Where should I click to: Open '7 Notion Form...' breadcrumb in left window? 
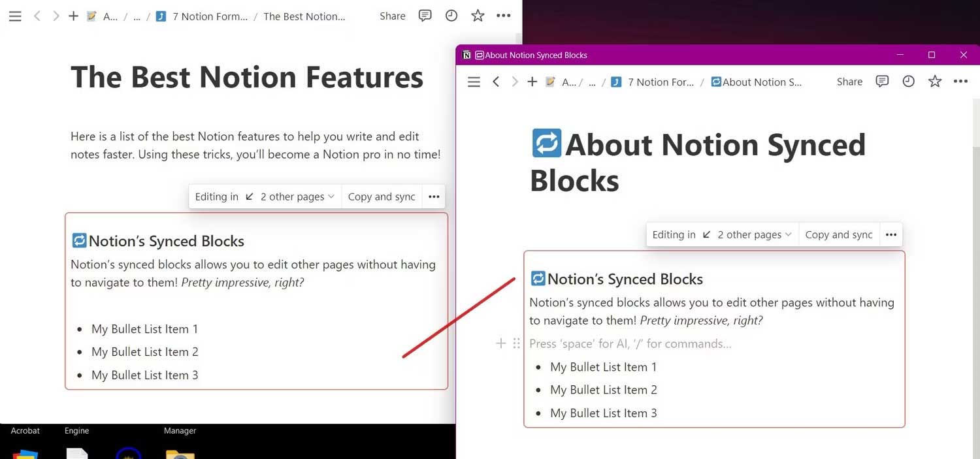click(202, 16)
